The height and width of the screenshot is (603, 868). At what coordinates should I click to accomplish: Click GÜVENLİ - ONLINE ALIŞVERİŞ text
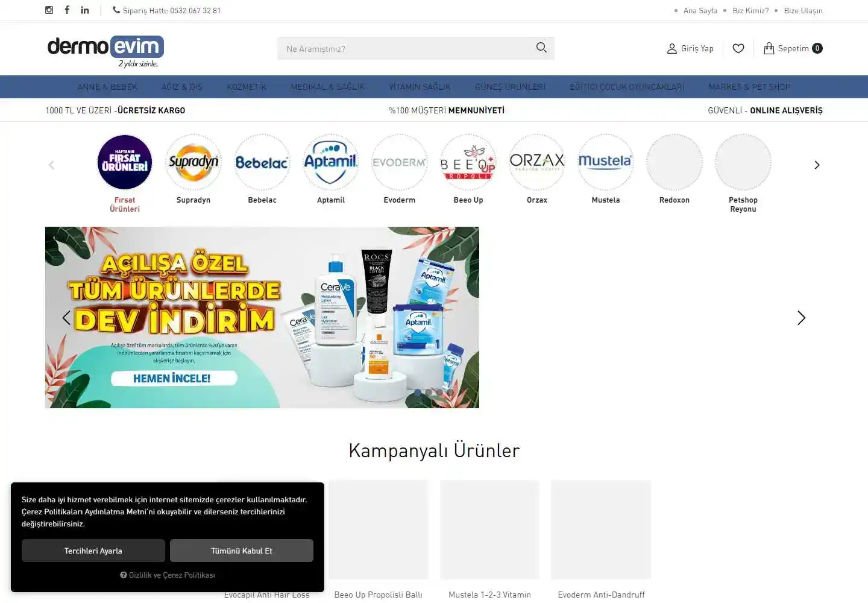coord(765,110)
